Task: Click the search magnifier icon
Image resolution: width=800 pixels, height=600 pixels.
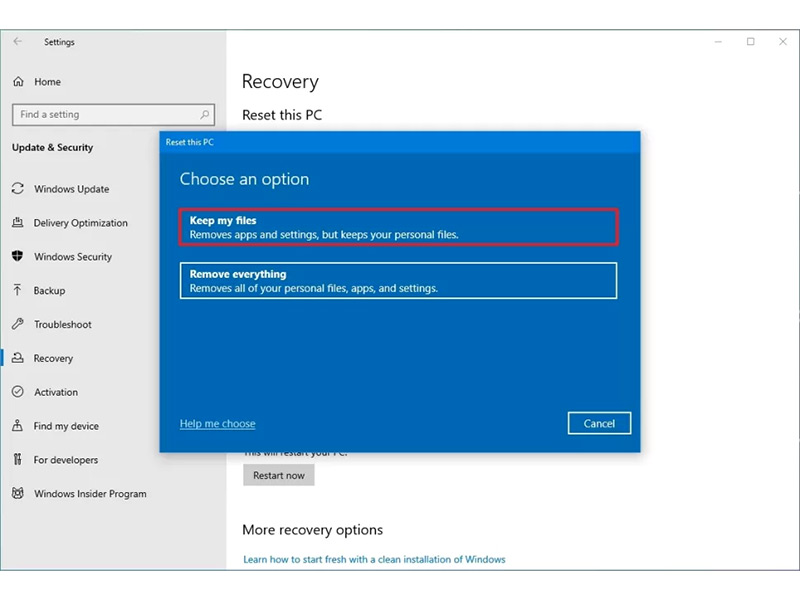Action: 205,114
